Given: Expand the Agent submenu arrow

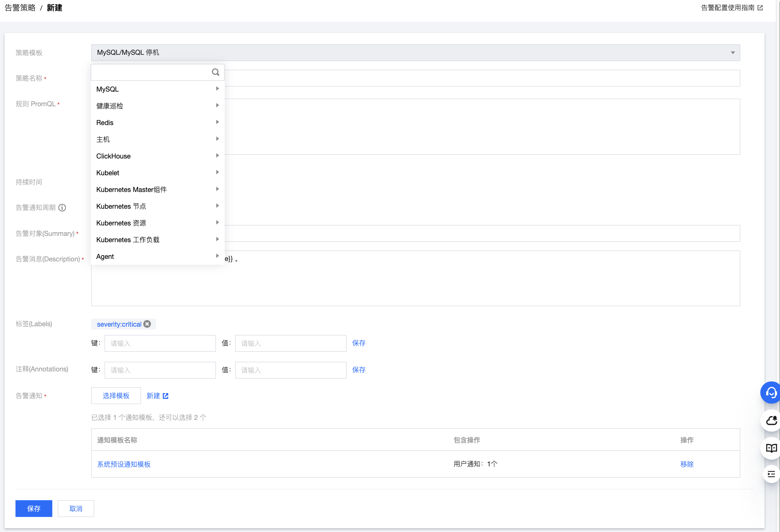Looking at the screenshot, I should [x=218, y=256].
